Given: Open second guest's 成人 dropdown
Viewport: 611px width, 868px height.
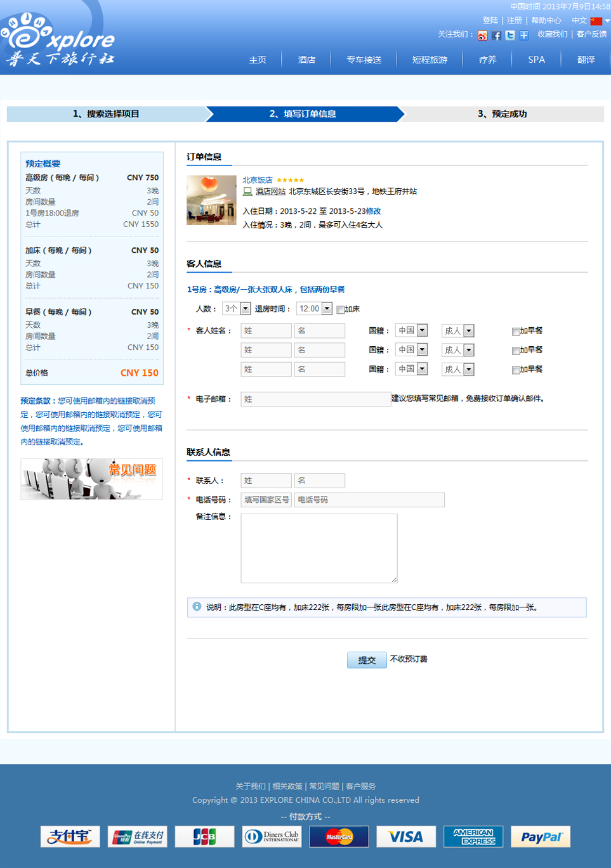Looking at the screenshot, I should coord(458,350).
